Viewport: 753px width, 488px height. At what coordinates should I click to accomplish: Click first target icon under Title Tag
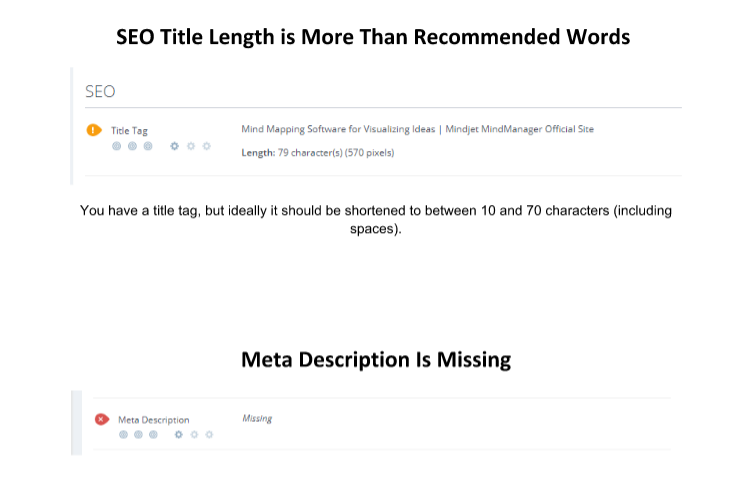click(116, 146)
